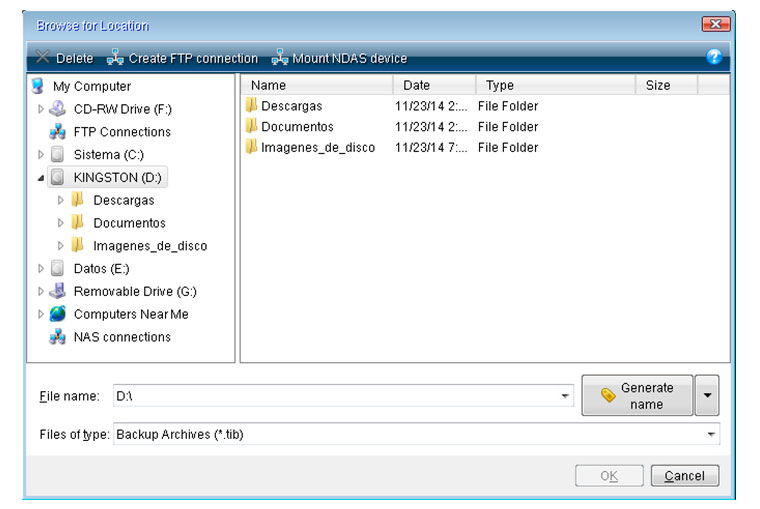
Task: Expand the CD-RW Drive (F:) node
Action: click(41, 109)
